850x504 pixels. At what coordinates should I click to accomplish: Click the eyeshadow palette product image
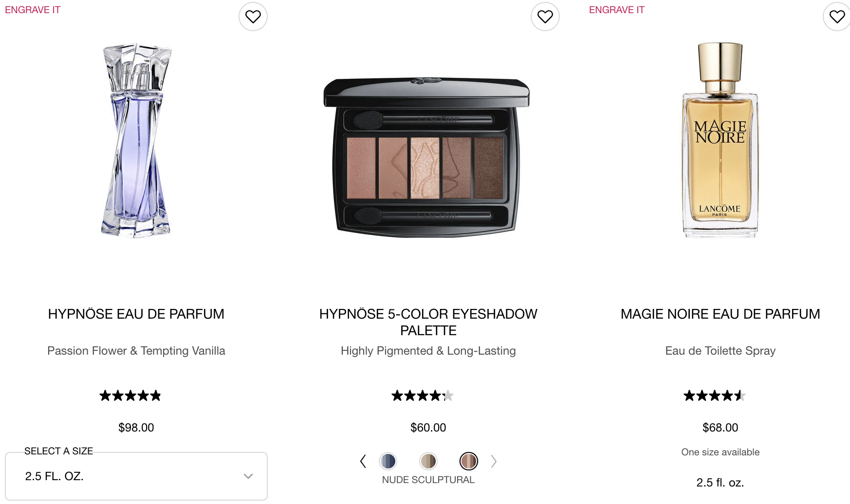tap(427, 157)
